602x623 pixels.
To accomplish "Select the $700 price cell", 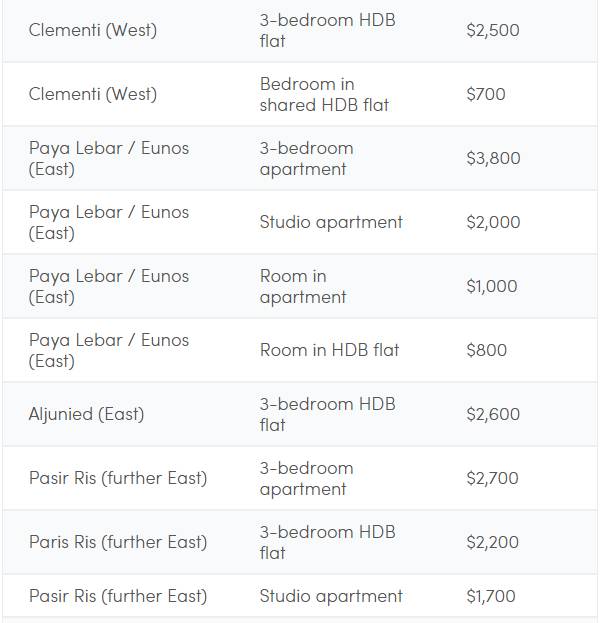I will [x=485, y=94].
